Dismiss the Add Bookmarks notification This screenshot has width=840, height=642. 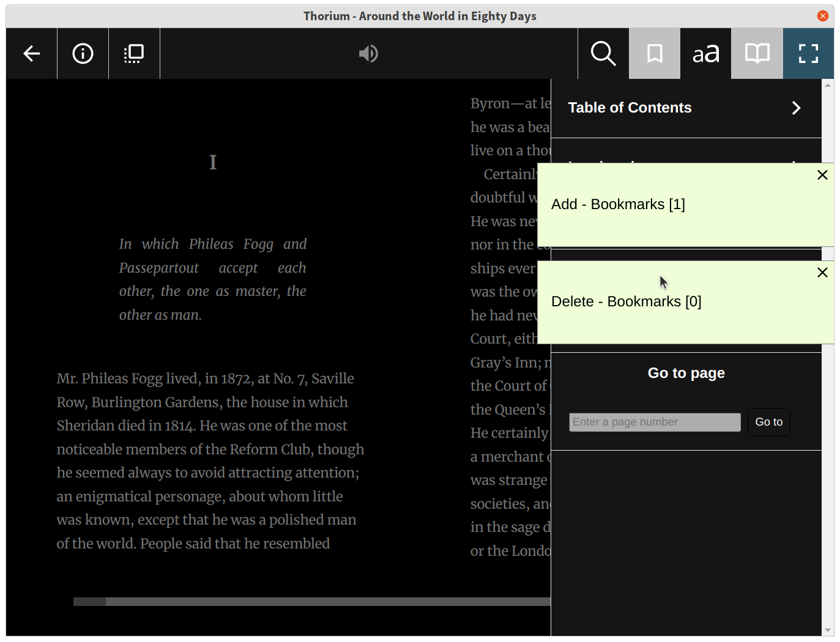coord(822,175)
